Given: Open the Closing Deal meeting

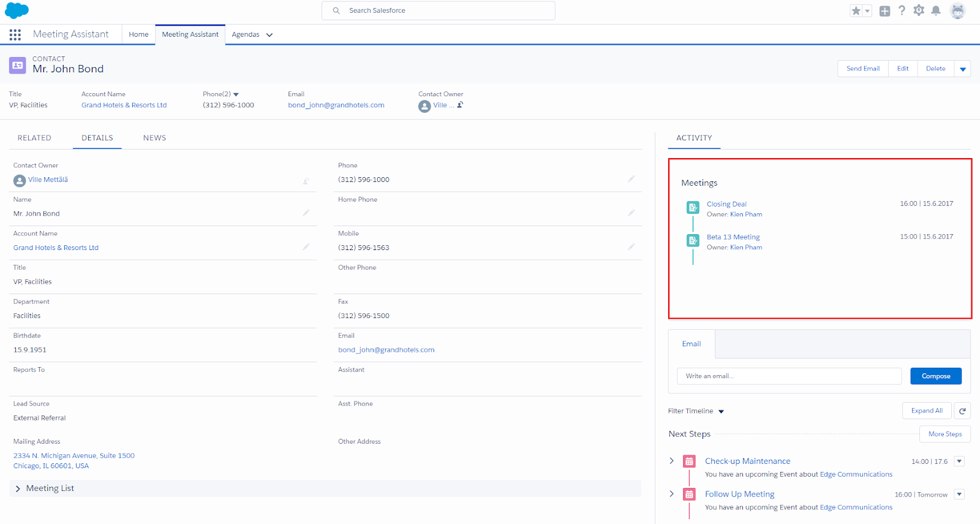Looking at the screenshot, I should (x=726, y=204).
